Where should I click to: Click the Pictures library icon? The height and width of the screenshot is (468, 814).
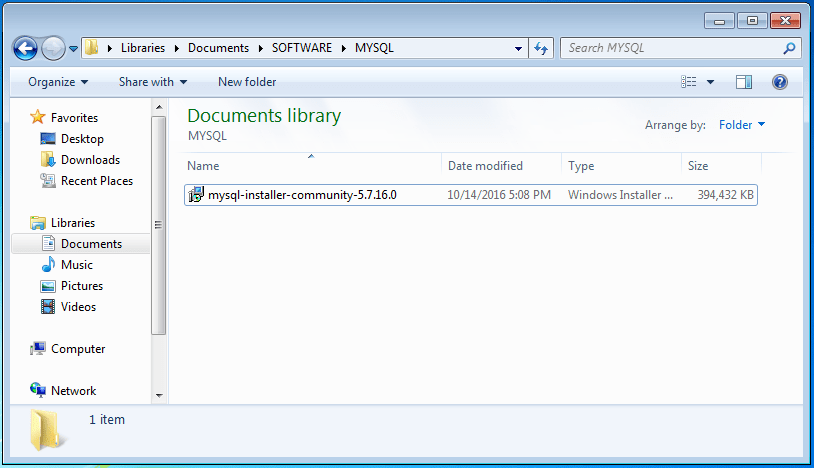point(48,286)
